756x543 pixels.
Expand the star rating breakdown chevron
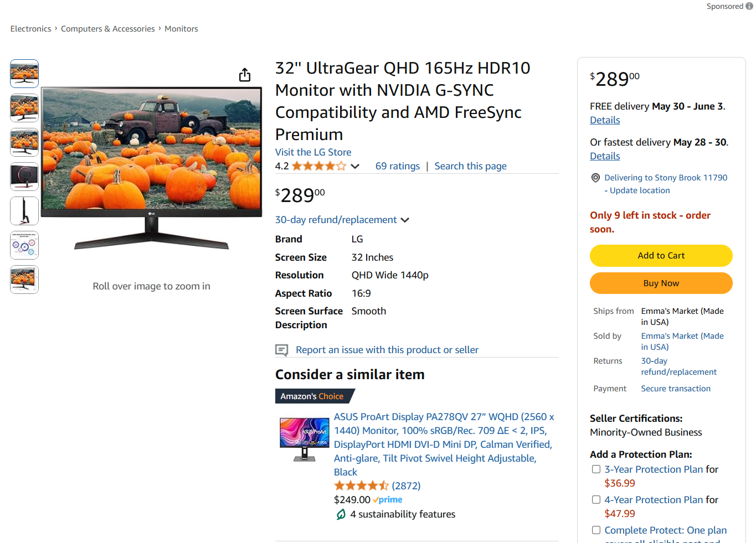[355, 166]
